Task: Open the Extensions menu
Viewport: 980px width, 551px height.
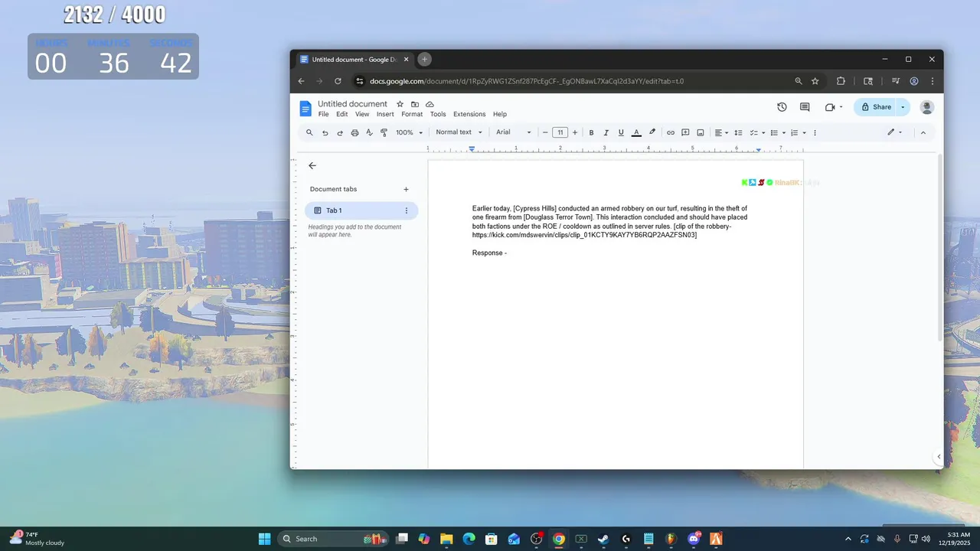Action: point(469,114)
